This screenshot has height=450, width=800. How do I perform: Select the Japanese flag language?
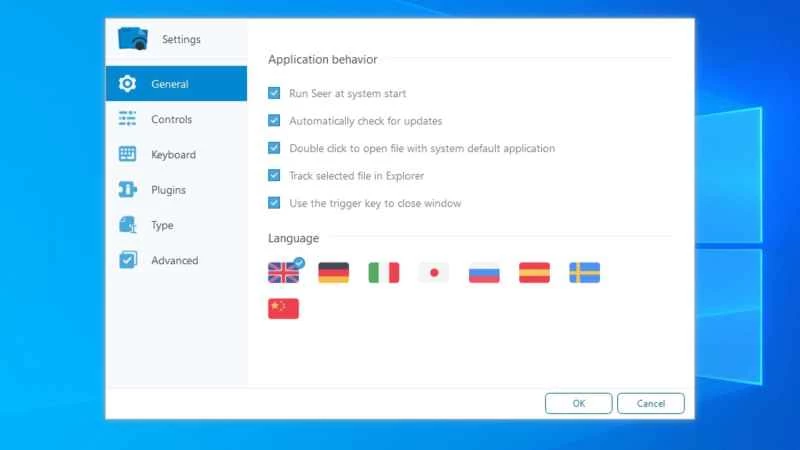[434, 272]
